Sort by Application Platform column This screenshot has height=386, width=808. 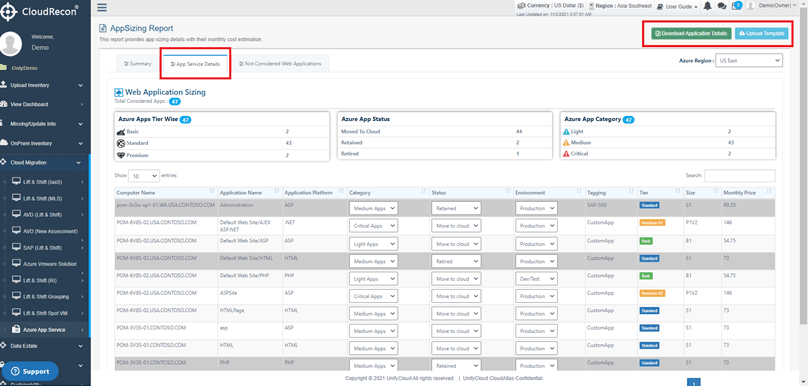click(x=314, y=192)
